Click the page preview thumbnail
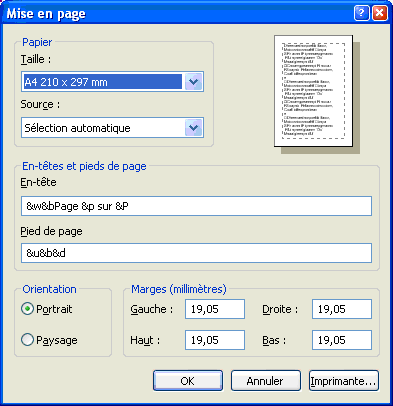The height and width of the screenshot is (406, 393). pyautogui.click(x=314, y=91)
